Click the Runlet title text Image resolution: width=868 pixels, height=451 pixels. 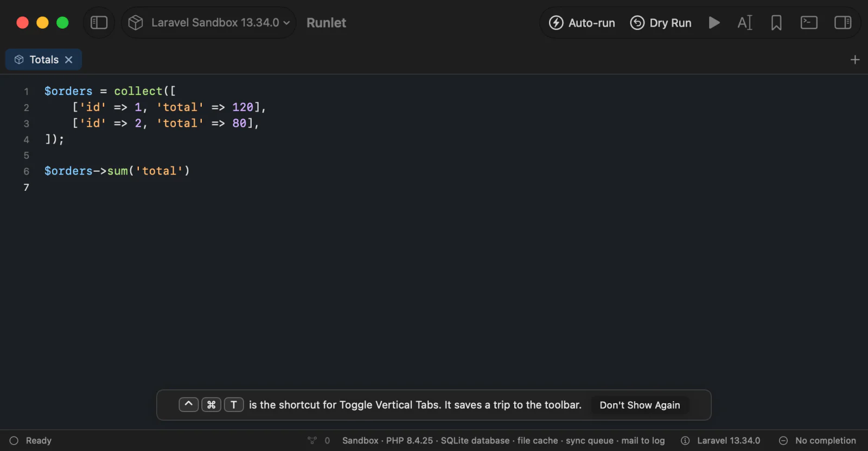coord(326,23)
